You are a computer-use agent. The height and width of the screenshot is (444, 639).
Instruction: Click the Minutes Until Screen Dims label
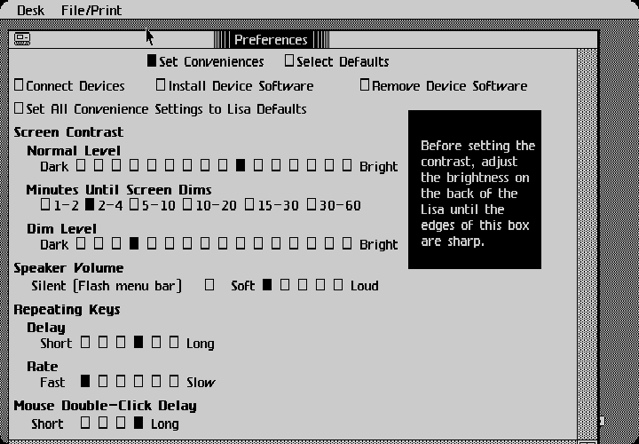click(119, 190)
